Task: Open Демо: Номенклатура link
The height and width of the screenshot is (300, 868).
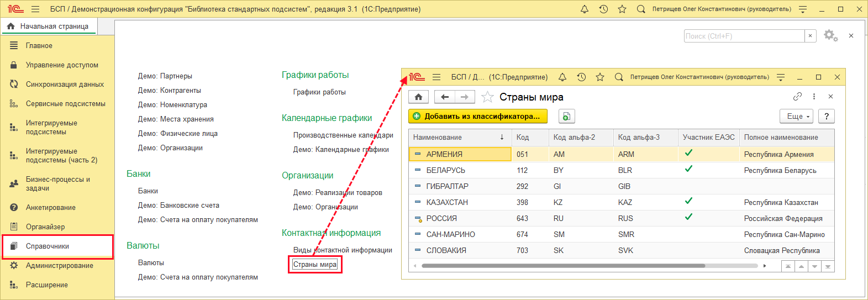Action: [x=172, y=105]
